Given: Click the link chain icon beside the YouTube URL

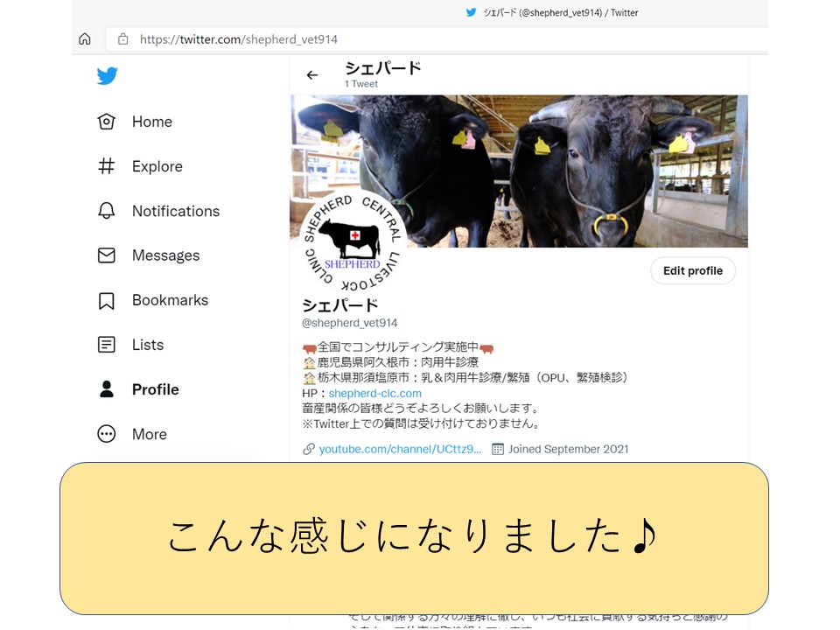Looking at the screenshot, I should tap(309, 449).
